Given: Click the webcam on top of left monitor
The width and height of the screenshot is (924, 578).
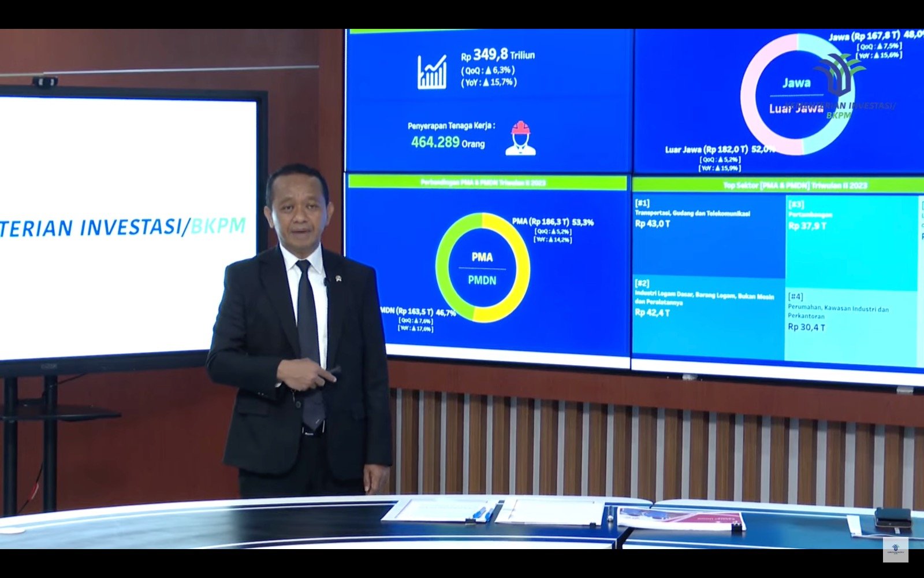Looking at the screenshot, I should point(44,81).
